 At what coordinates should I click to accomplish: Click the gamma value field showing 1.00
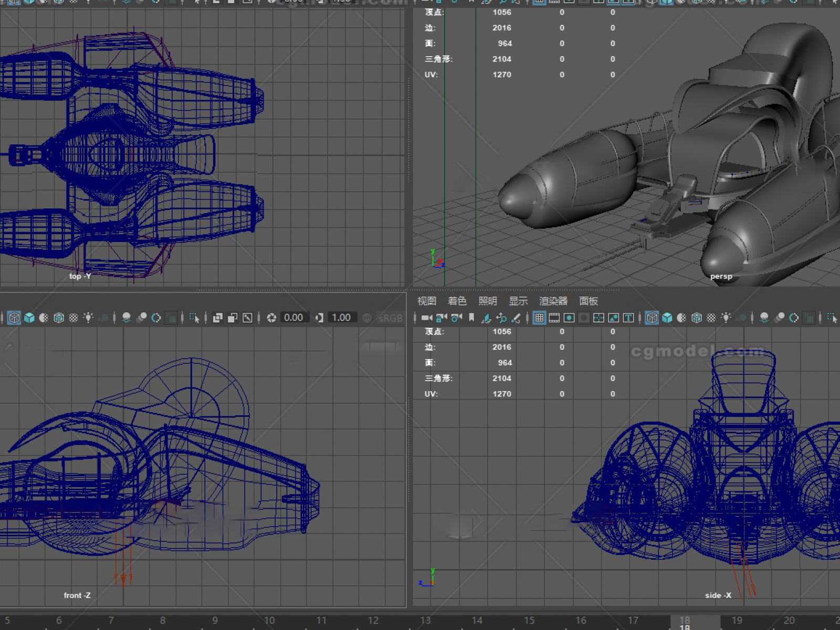point(341,318)
